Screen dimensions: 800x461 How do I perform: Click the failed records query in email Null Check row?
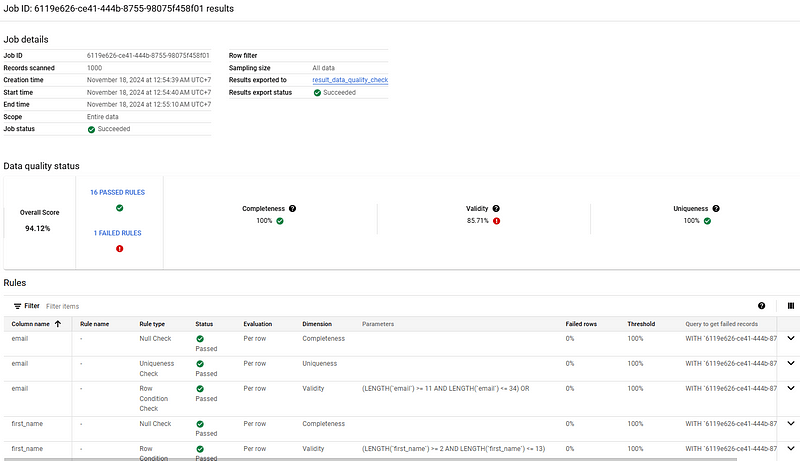[731, 339]
